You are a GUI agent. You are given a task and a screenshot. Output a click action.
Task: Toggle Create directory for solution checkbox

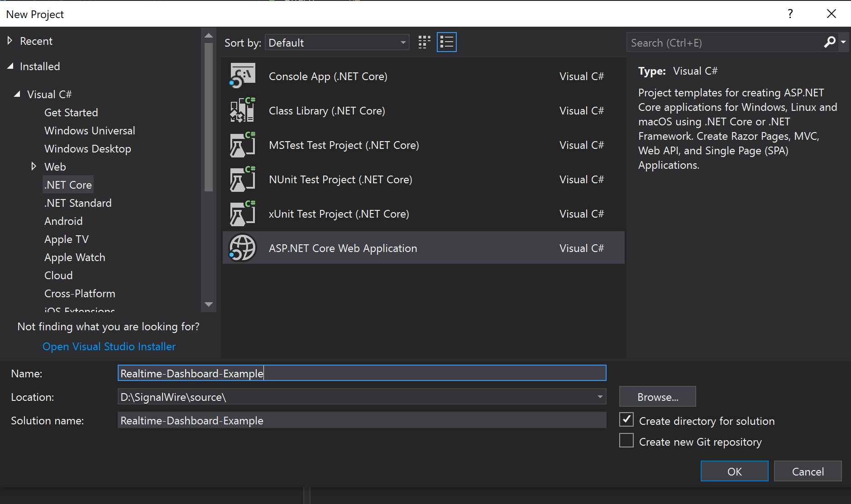[626, 420]
